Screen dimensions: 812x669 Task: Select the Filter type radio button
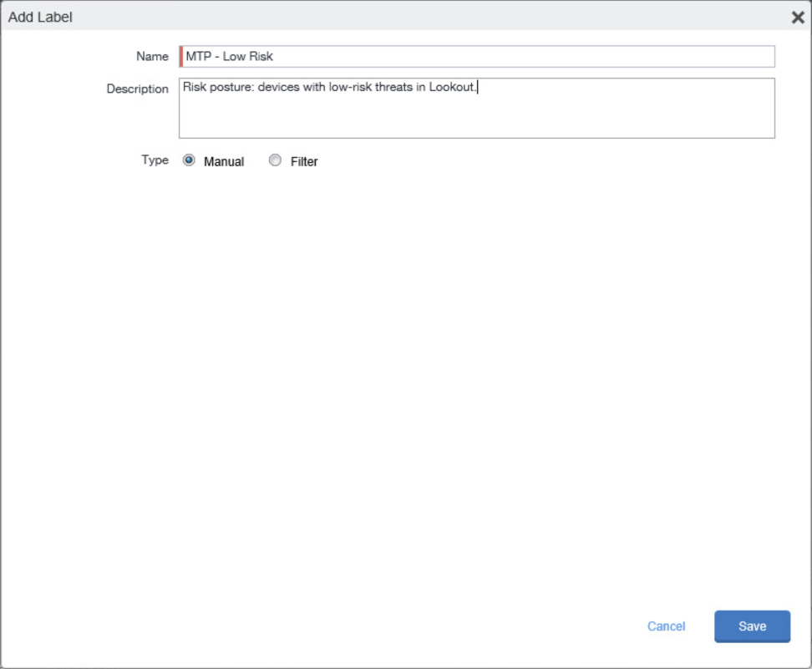[275, 160]
